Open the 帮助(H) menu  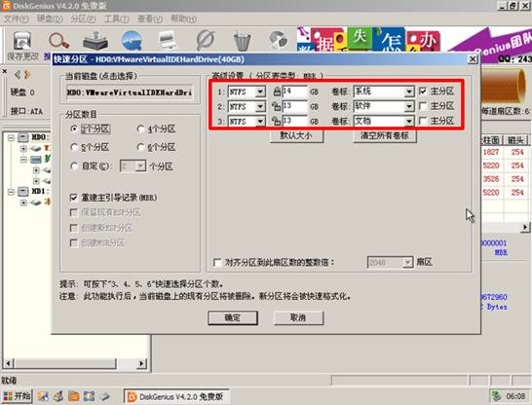[x=183, y=18]
